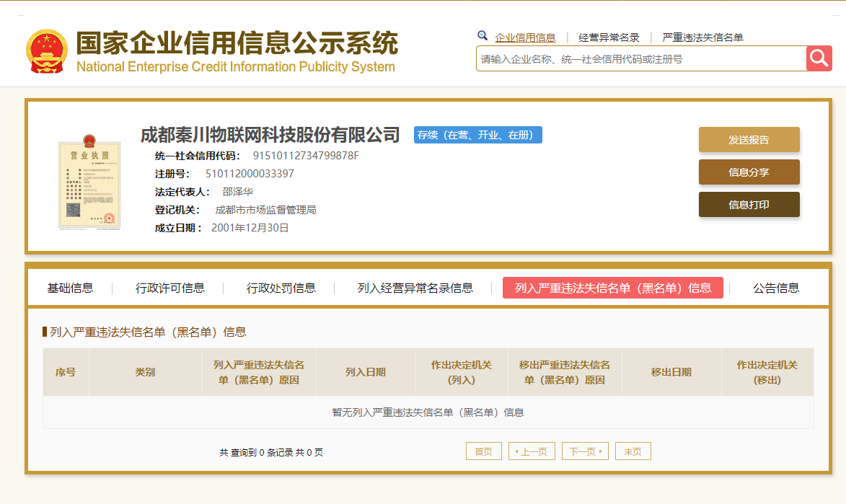Click the 列入严重违法失信名单（黑名单）原因 column header
This screenshot has width=846, height=504.
point(259,372)
